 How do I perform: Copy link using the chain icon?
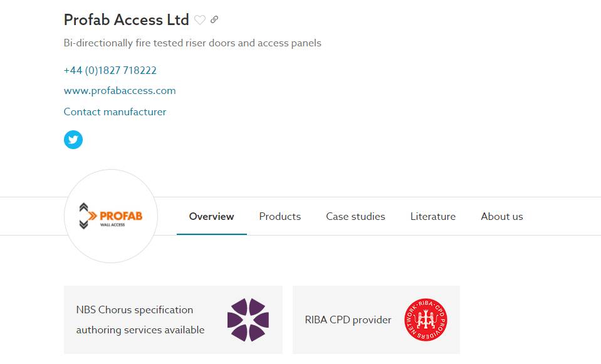click(x=214, y=20)
